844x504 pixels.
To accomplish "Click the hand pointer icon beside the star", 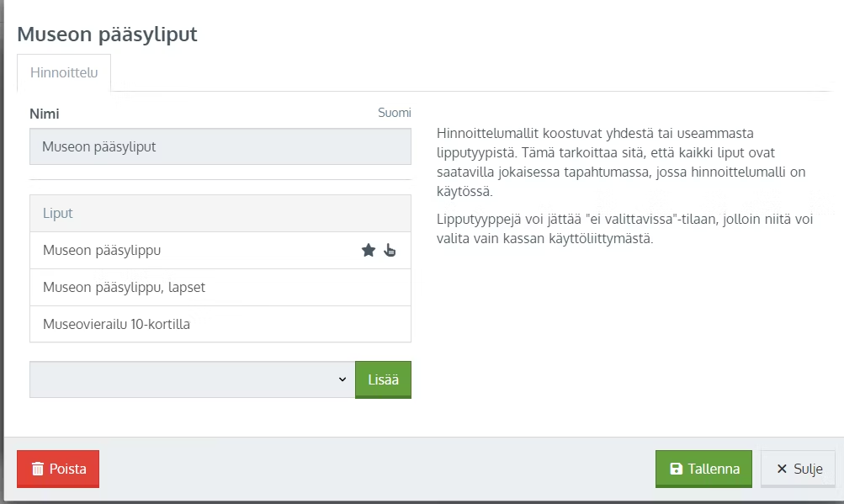I will (x=390, y=250).
